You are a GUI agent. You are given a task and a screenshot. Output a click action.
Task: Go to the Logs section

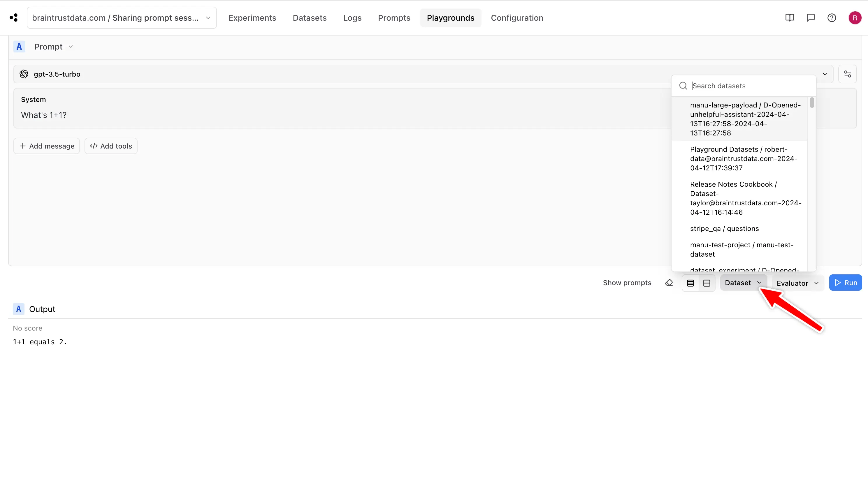(x=352, y=18)
